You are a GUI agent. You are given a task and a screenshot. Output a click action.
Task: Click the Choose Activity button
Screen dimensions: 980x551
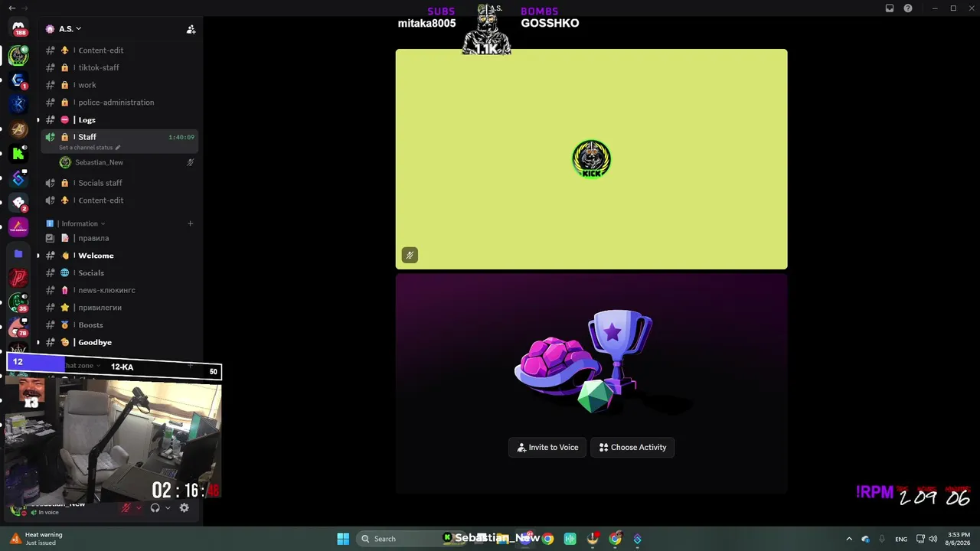pos(632,448)
